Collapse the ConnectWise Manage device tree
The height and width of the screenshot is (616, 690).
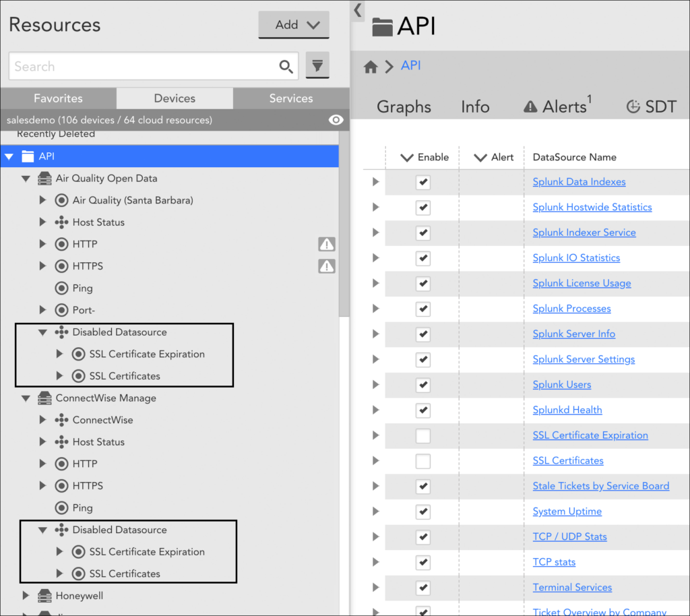26,398
